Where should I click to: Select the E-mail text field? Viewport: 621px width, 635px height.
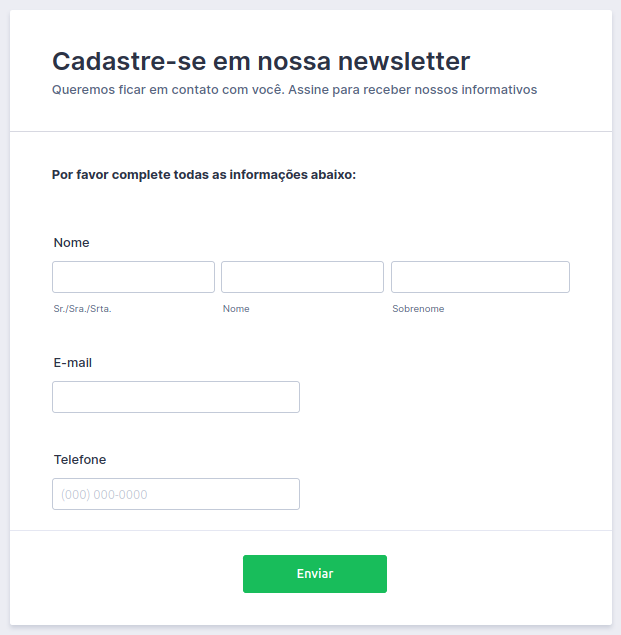pos(176,397)
